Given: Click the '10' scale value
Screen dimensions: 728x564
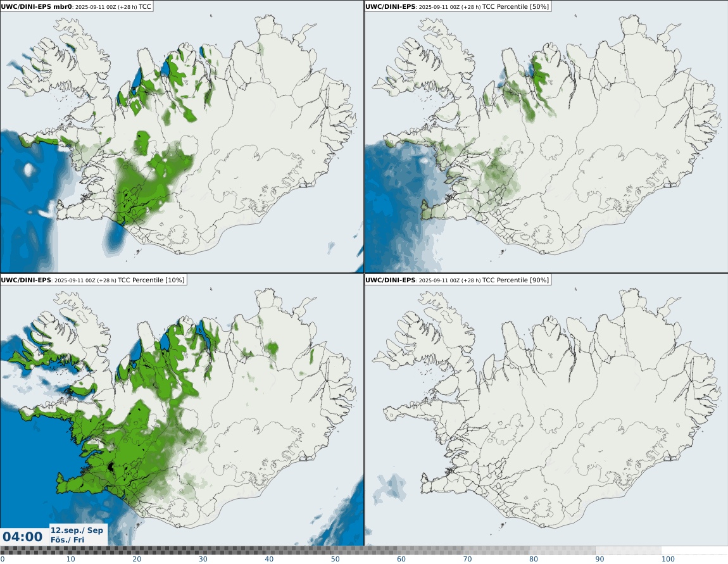Looking at the screenshot, I should coord(70,559).
